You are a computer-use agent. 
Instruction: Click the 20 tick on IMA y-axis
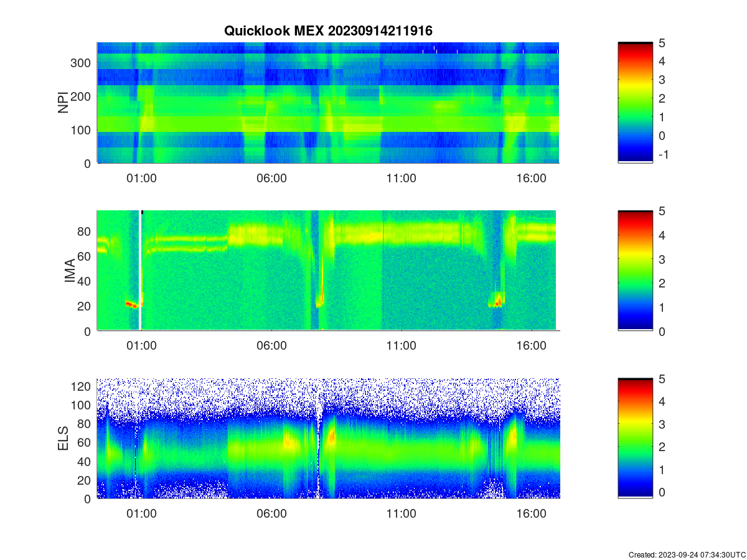tap(85, 306)
